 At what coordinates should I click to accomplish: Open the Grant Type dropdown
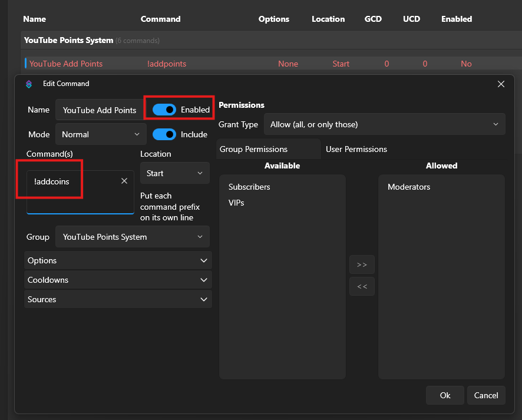click(384, 124)
